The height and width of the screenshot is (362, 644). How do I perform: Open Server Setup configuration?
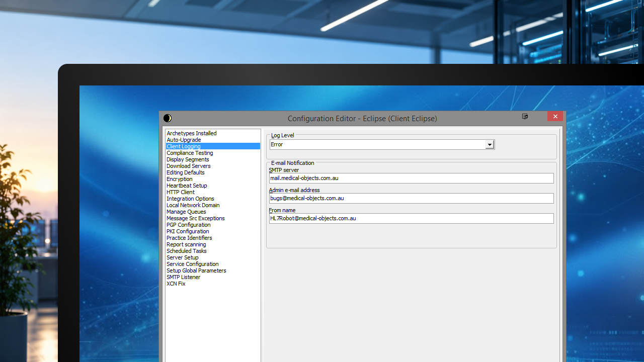(213, 257)
